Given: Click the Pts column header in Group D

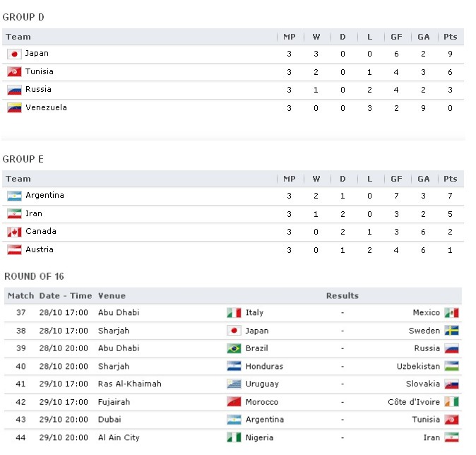Looking at the screenshot, I should point(451,37).
